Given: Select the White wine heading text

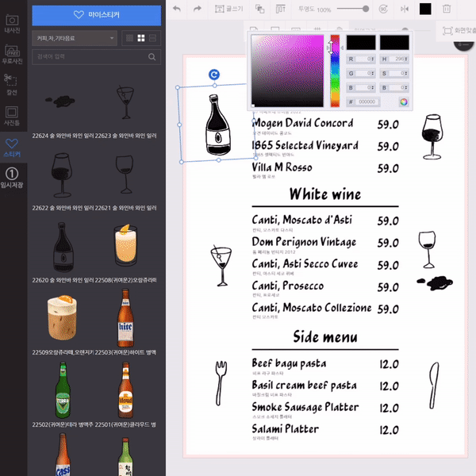Looking at the screenshot, I should [x=325, y=194].
